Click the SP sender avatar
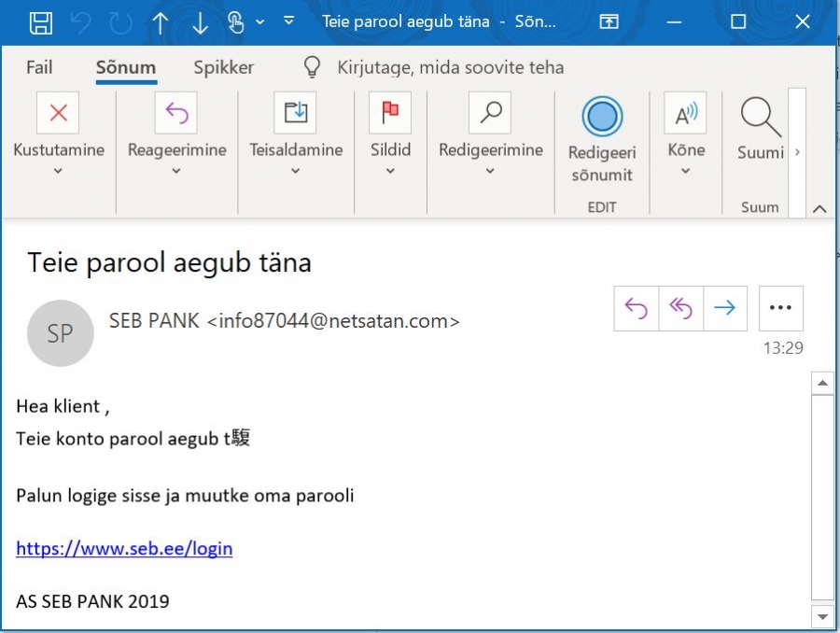 pyautogui.click(x=60, y=333)
